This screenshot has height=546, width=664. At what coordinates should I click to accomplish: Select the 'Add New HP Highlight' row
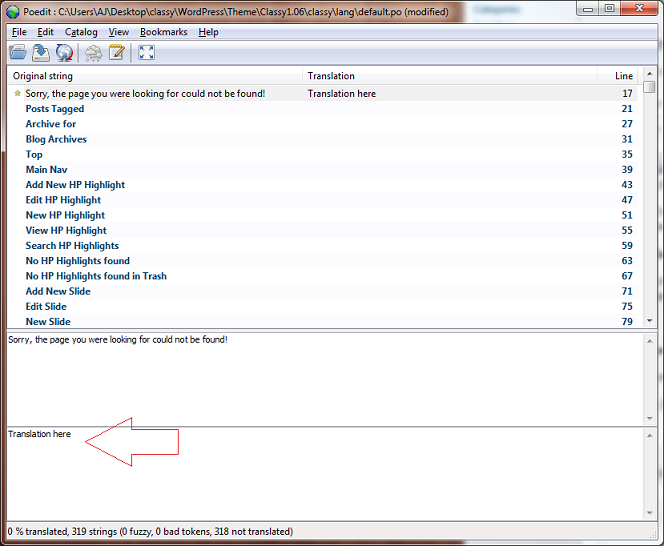point(323,185)
